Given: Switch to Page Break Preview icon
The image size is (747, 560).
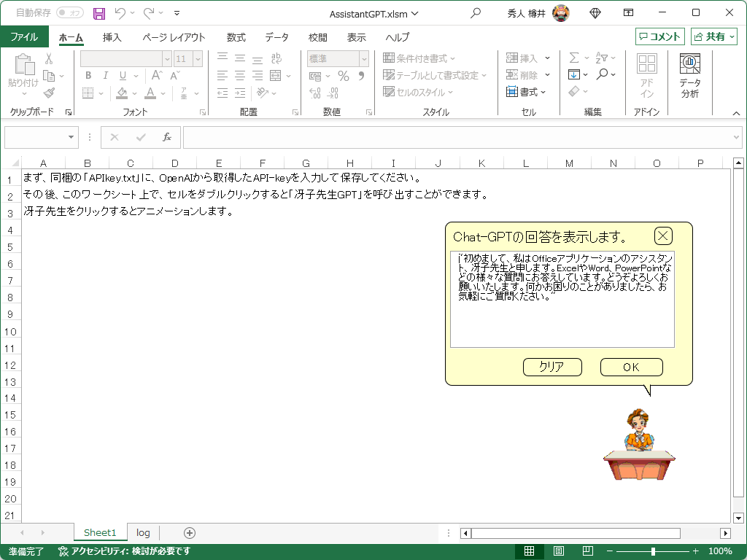Looking at the screenshot, I should coord(588,551).
